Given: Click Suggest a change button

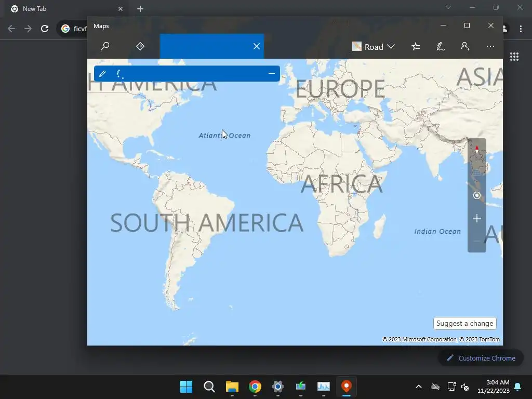Looking at the screenshot, I should pyautogui.click(x=465, y=323).
